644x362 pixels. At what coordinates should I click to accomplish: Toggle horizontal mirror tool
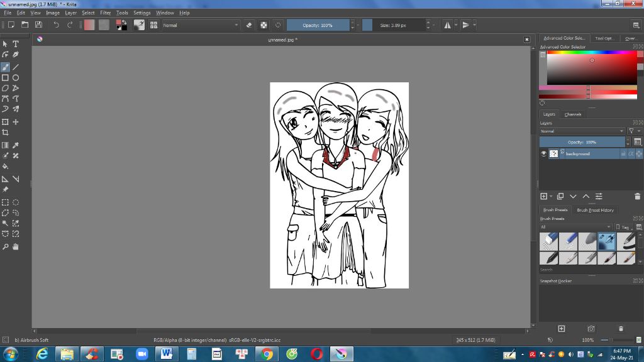click(447, 25)
